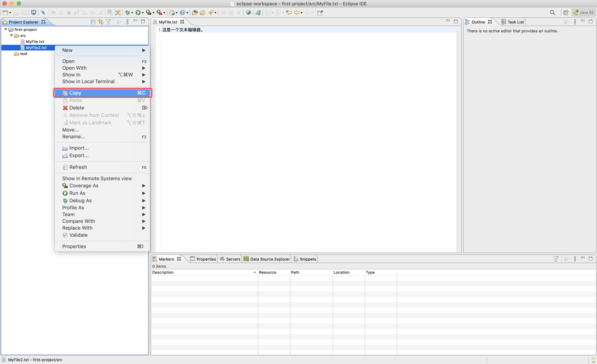The width and height of the screenshot is (597, 364).
Task: Toggle Link with Editor in Project Explorer
Action: [101, 22]
